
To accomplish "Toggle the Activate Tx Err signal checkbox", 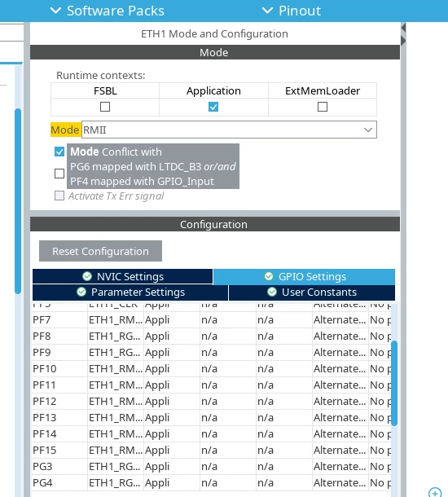I will pos(59,196).
